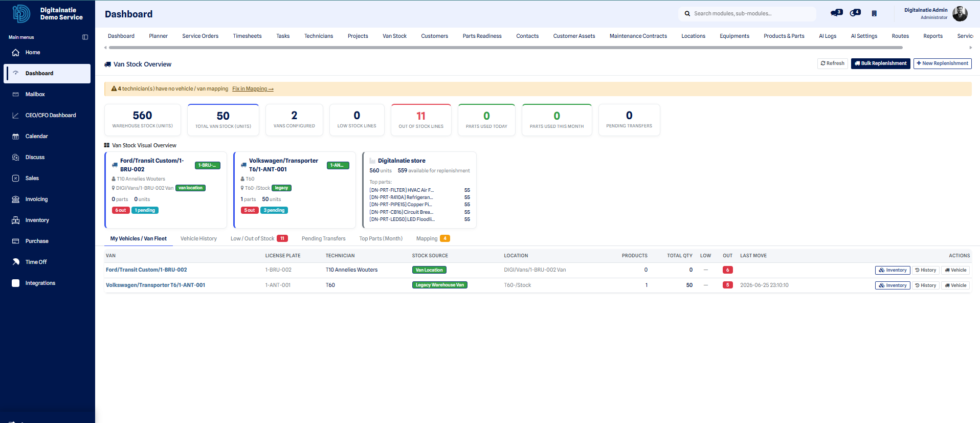980x423 pixels.
Task: Open the Technicians menu
Action: 319,36
